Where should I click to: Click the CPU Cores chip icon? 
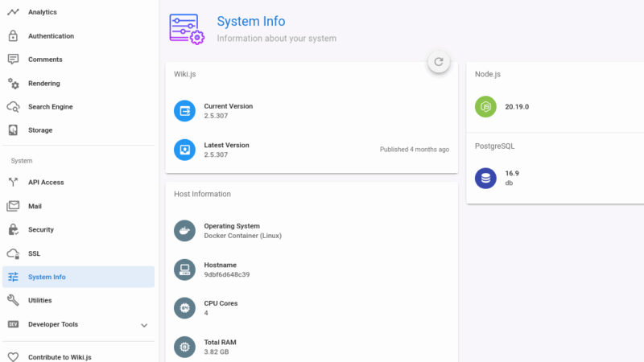(184, 308)
